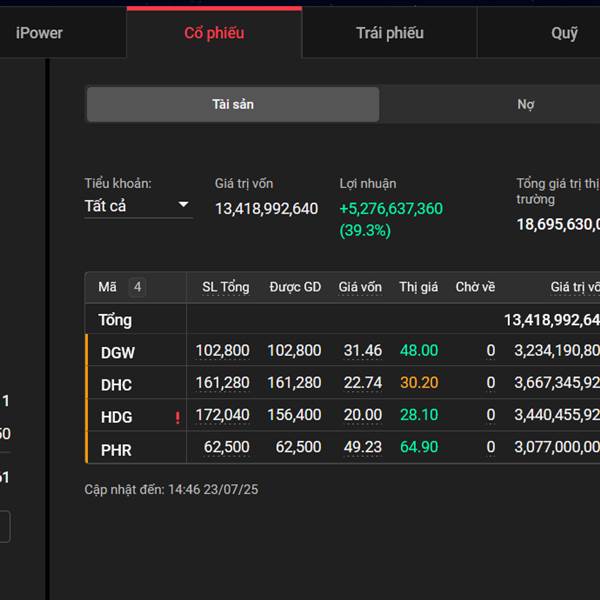Viewport: 600px width, 600px height.
Task: Sort by the Giá vốn column header
Action: 360,287
